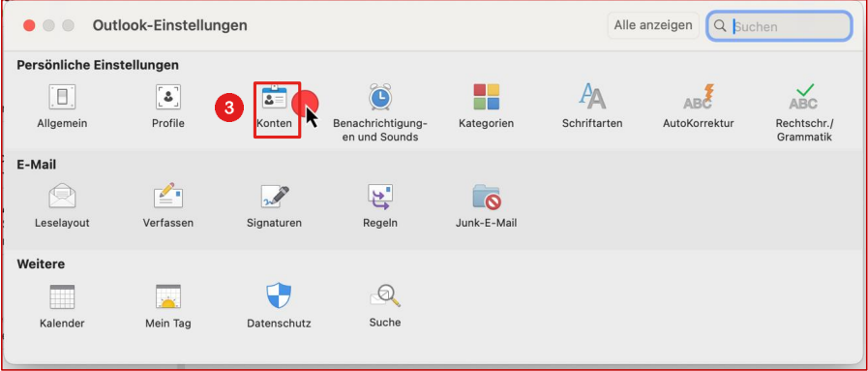Open the Signaturen pen icon
The image size is (868, 371).
pyautogui.click(x=275, y=197)
